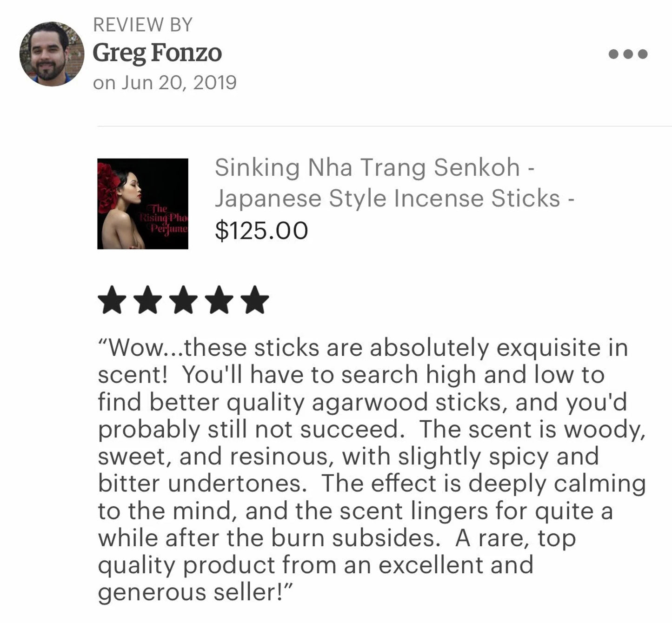Click the Rising Phoenix Perfume logo text

(164, 219)
